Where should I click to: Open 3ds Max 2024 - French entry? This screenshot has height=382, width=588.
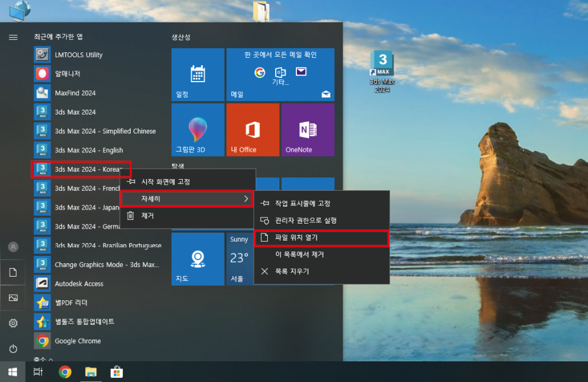[77, 188]
